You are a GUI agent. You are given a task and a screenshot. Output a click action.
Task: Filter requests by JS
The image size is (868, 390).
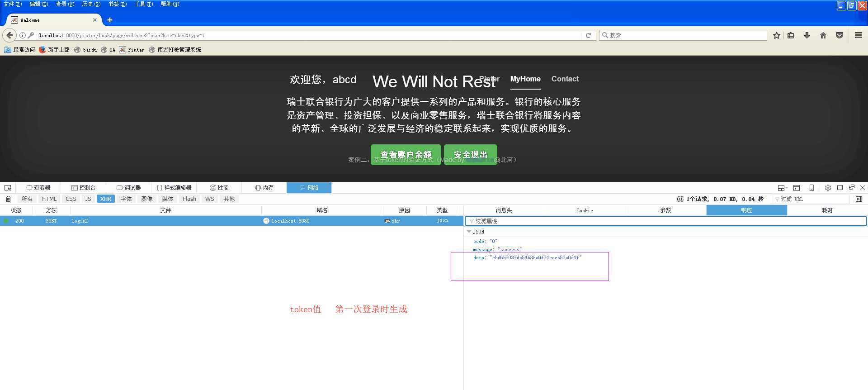point(88,199)
